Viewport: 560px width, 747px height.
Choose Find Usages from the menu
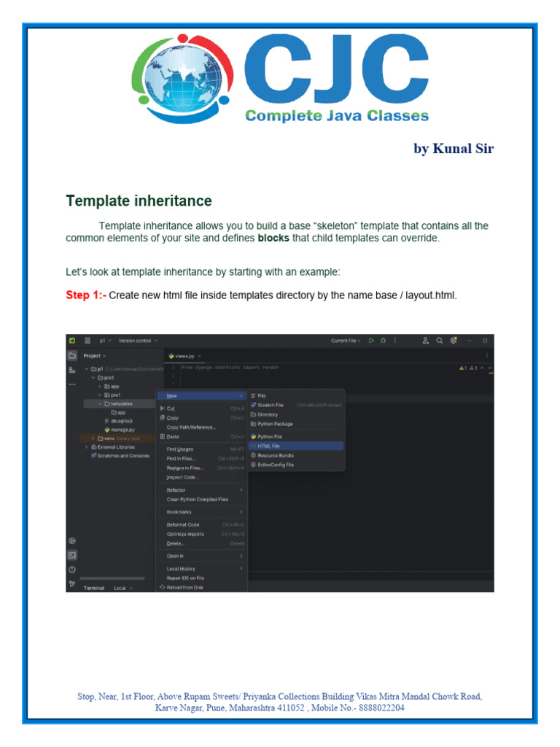202,449
